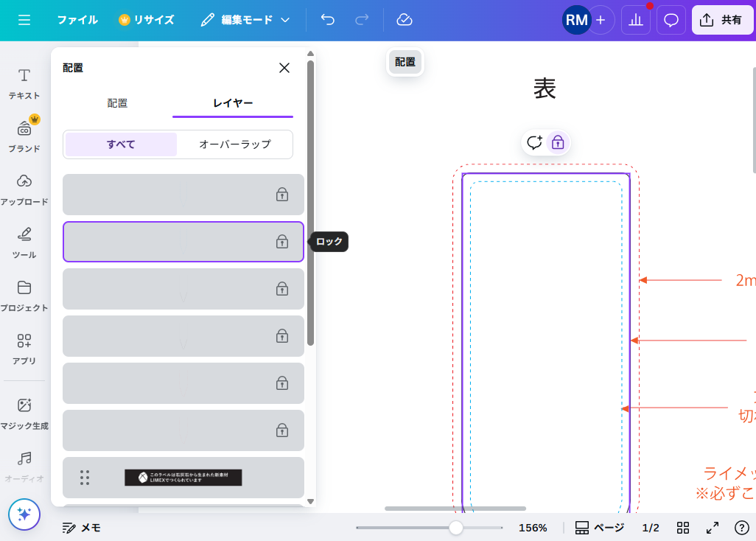Select the LIMEX label layer thumbnail
Screen dimensions: 756x541
point(183,478)
